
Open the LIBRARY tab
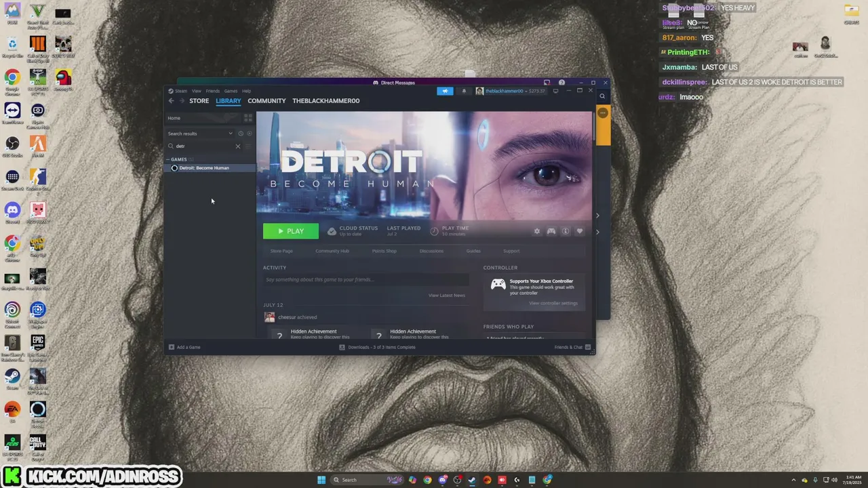228,101
